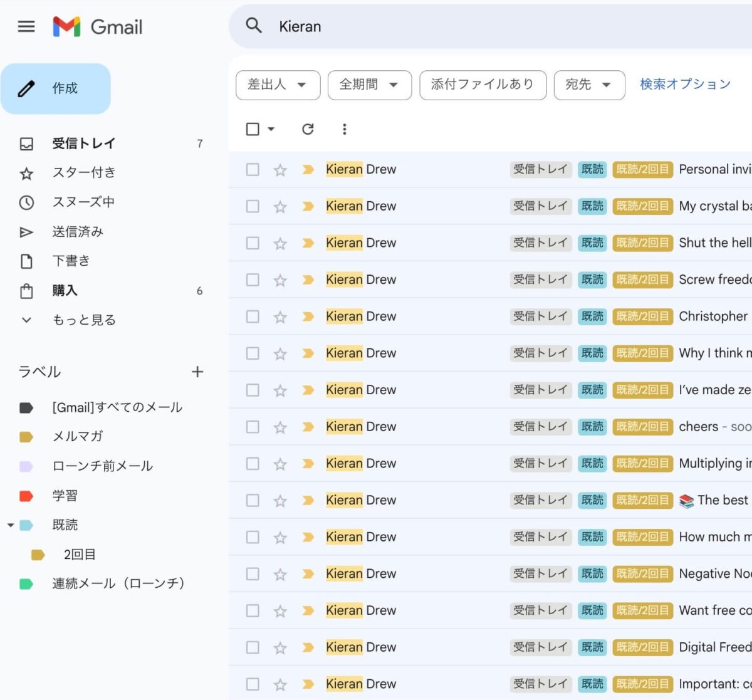Star the 'Personal invi' email
Viewport: 752px width, 700px height.
click(x=280, y=170)
